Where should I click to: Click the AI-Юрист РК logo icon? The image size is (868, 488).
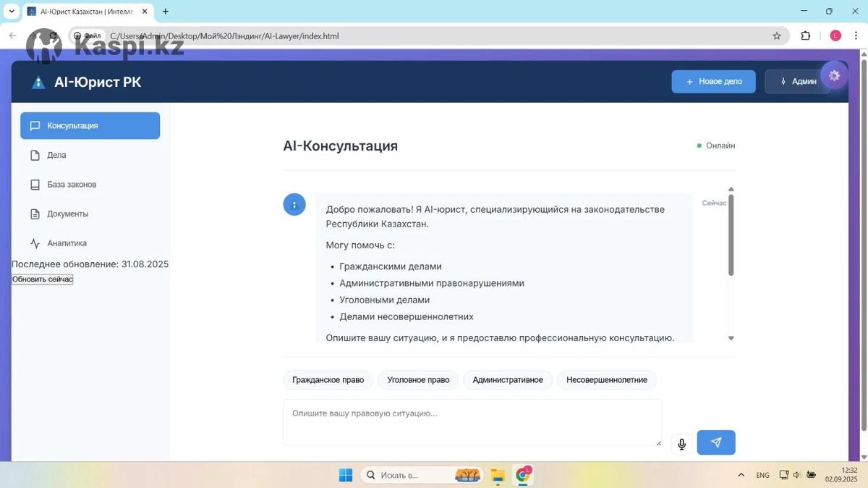click(38, 83)
